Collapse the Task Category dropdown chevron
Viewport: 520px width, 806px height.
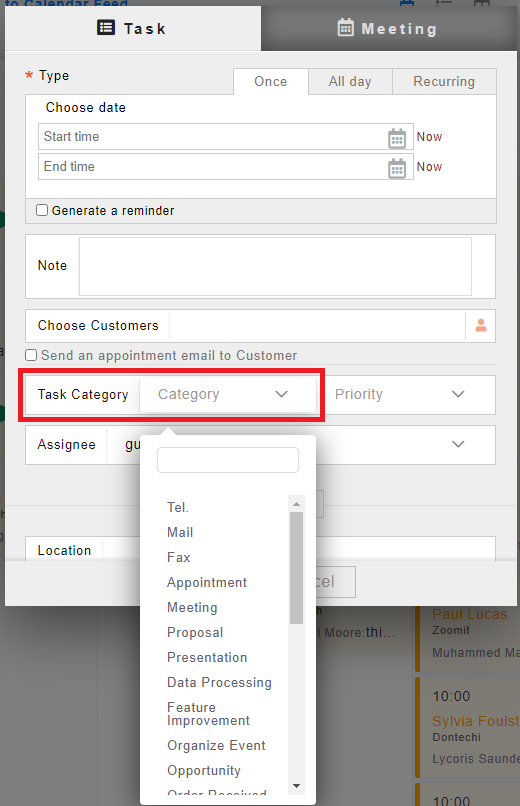tap(281, 394)
